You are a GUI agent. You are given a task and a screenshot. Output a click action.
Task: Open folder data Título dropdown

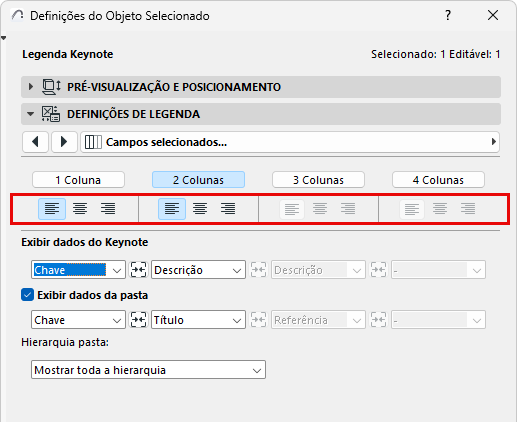(x=198, y=320)
